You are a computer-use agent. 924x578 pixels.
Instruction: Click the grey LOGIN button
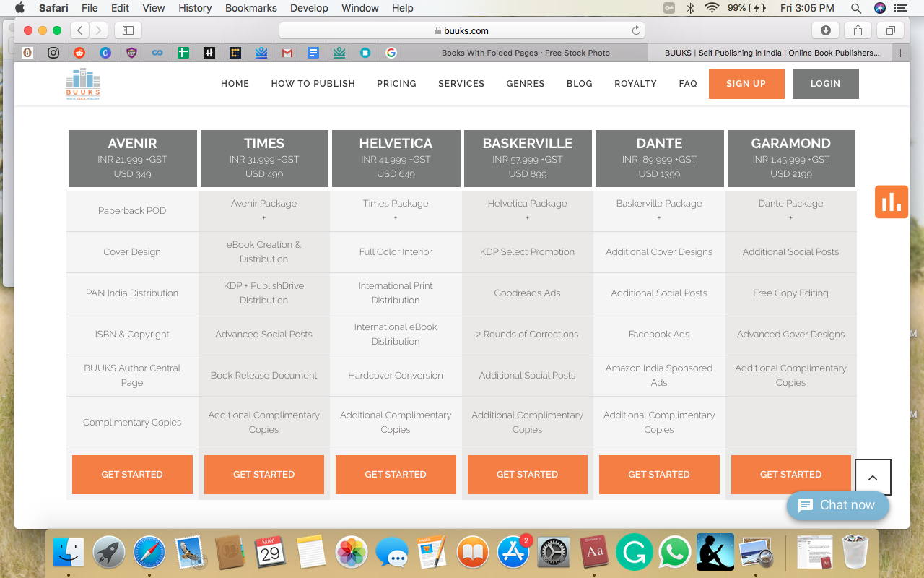click(x=825, y=84)
